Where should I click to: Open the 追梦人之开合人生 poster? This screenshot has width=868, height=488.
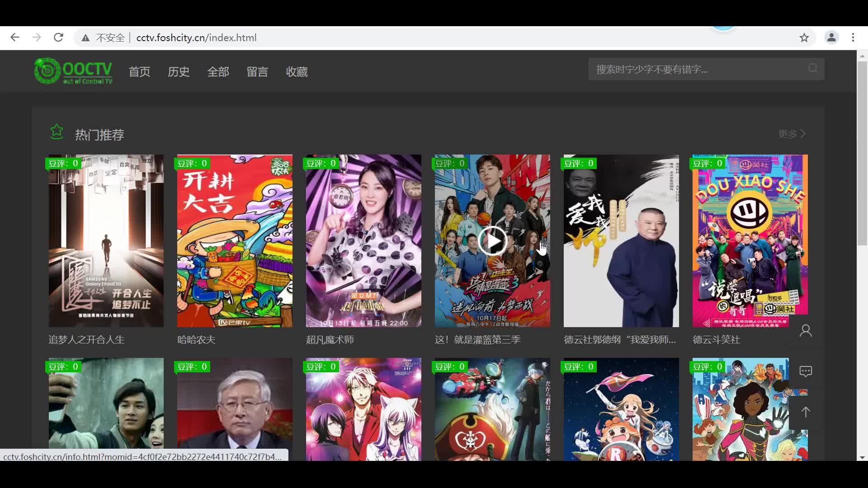106,241
